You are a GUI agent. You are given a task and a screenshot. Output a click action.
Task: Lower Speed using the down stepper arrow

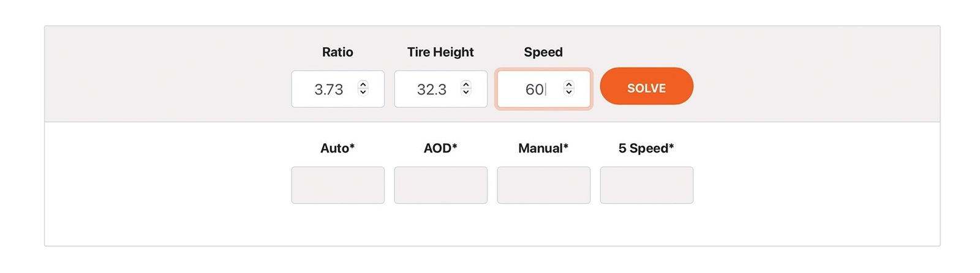point(568,92)
